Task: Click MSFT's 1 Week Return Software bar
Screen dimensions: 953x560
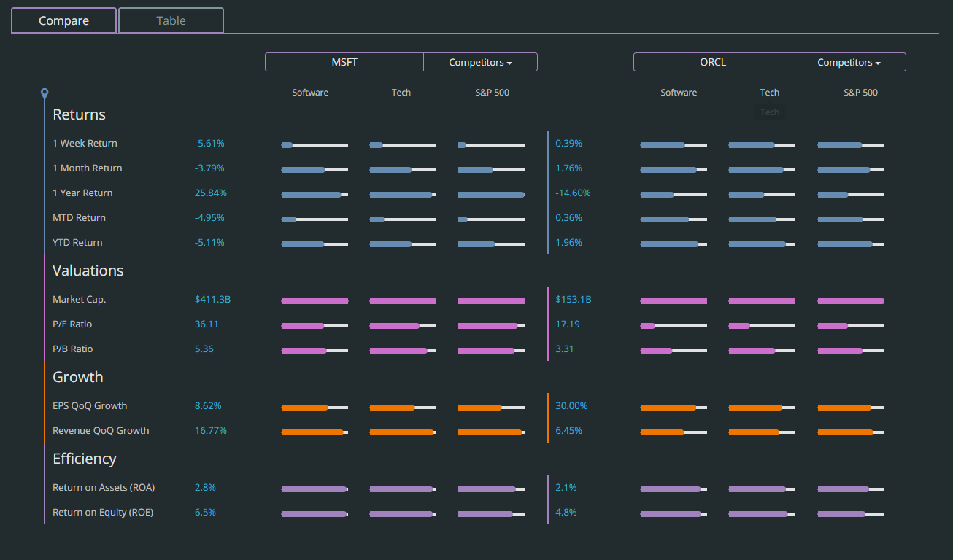Action: tap(315, 145)
